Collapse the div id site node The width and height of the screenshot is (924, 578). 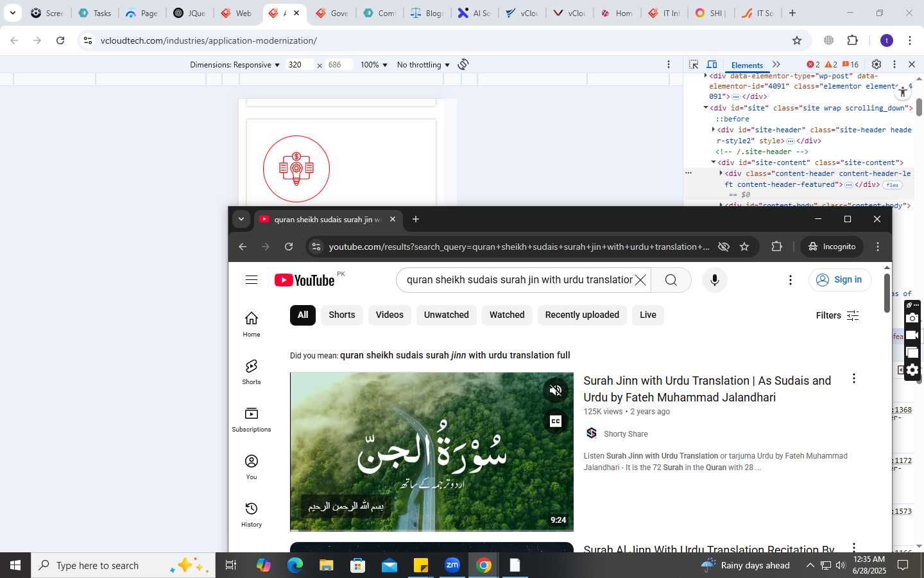click(x=706, y=108)
